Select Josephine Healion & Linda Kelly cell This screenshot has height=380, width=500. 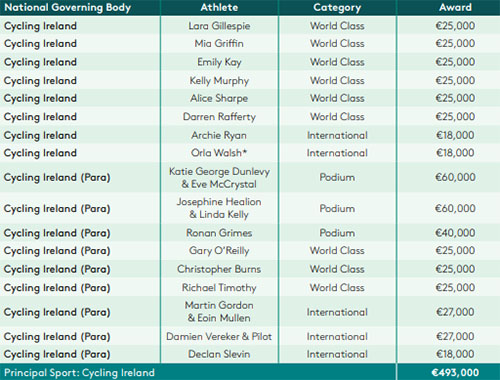click(x=219, y=208)
